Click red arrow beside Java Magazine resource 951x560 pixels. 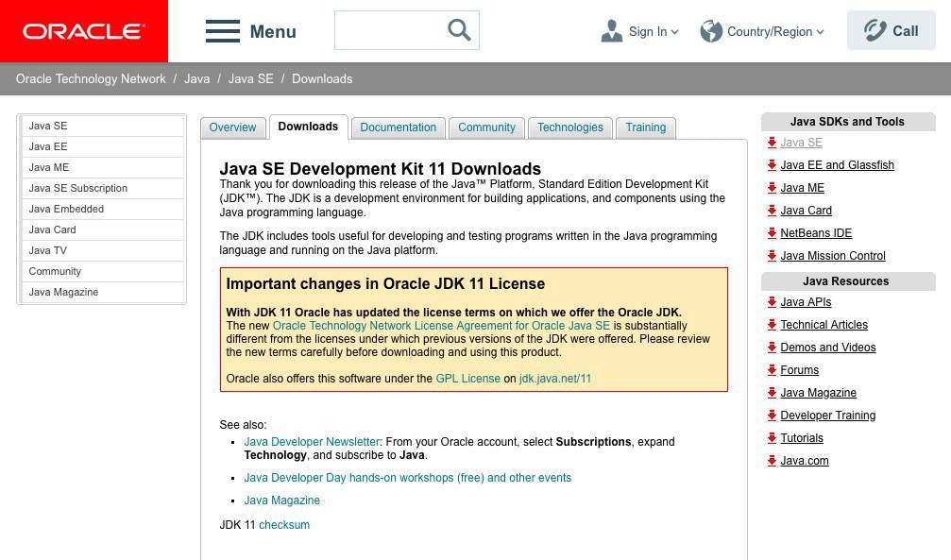[x=772, y=393]
